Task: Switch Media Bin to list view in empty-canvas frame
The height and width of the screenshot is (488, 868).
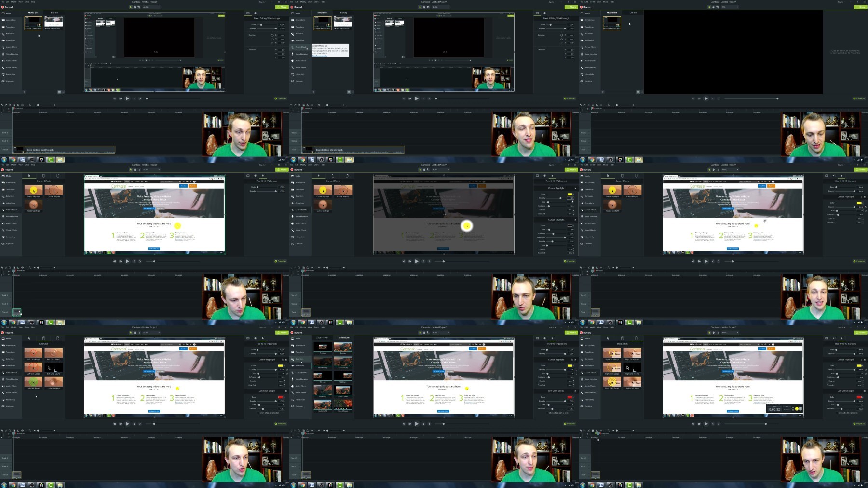Action: click(642, 92)
